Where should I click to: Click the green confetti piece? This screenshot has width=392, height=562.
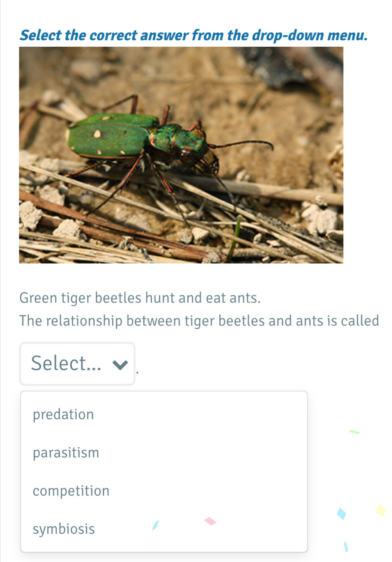pos(355,432)
